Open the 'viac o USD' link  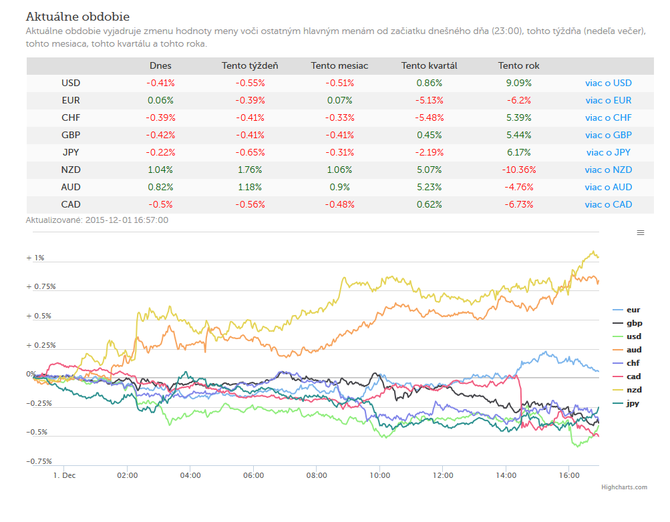coord(608,83)
